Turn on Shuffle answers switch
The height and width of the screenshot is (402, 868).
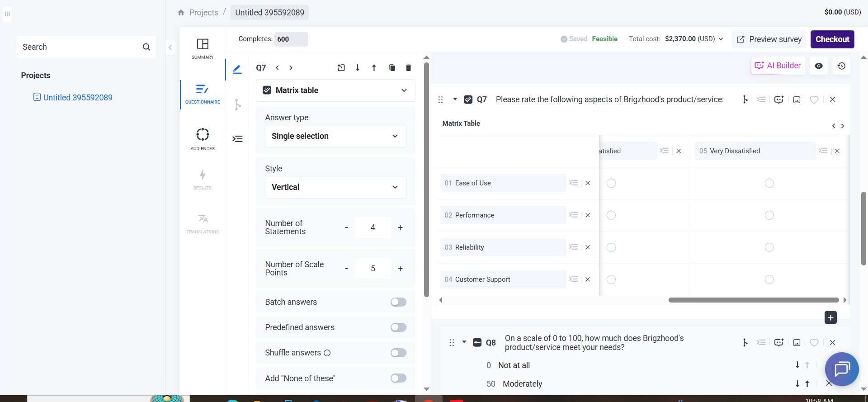click(x=398, y=353)
